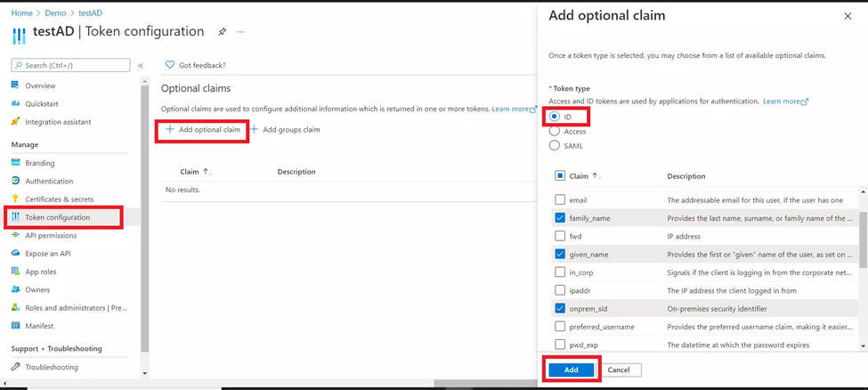Uncheck the onprem_sid claim checkbox
Image resolution: width=868 pixels, height=390 pixels.
(560, 308)
